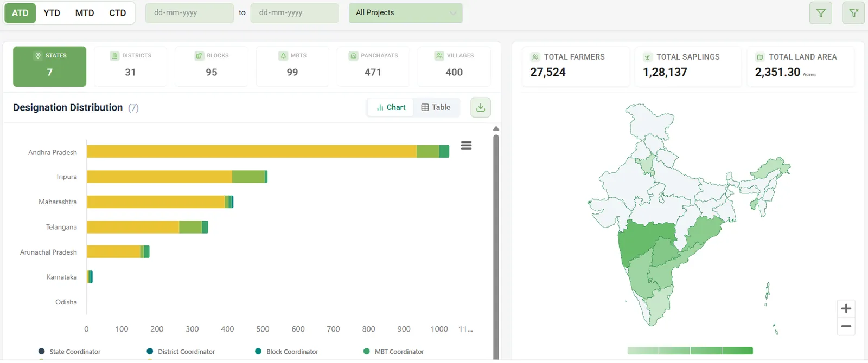868x363 pixels.
Task: Click the Telangana bar in chart
Action: coord(148,227)
